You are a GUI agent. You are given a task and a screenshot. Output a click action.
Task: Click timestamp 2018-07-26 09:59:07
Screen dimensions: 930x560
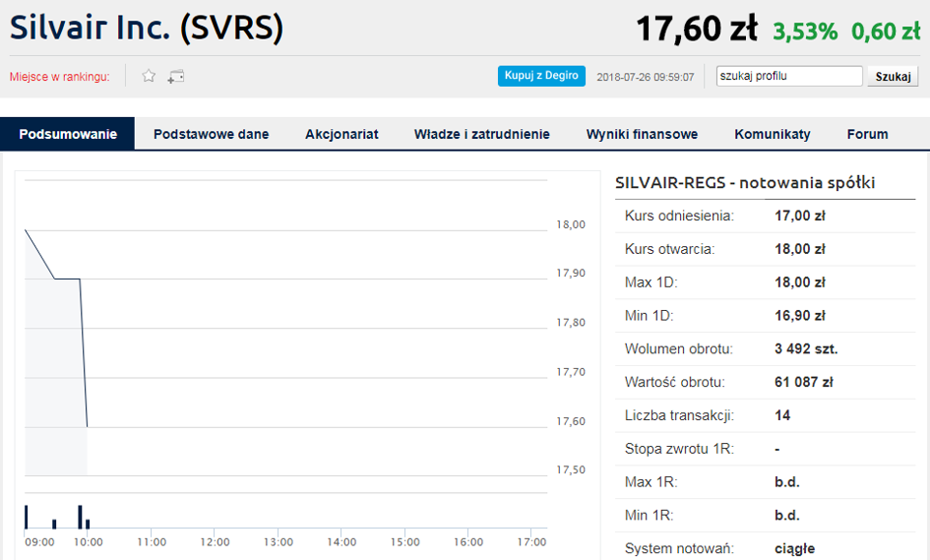(646, 77)
